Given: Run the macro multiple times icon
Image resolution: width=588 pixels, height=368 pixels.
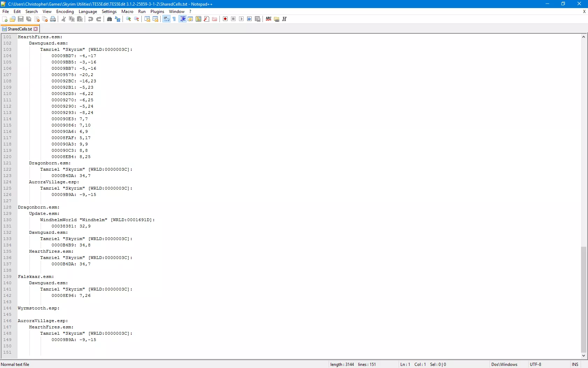Looking at the screenshot, I should tap(250, 19).
